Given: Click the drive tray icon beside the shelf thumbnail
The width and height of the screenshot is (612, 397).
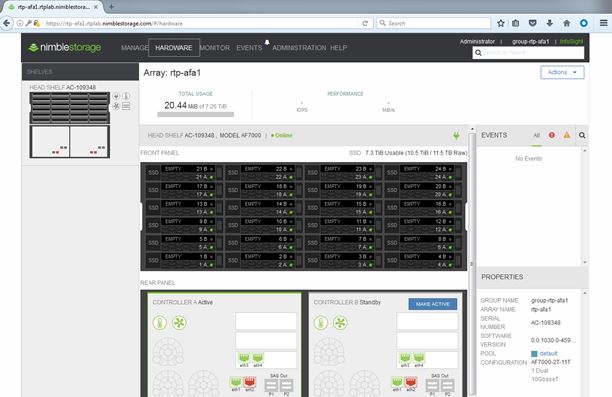Looking at the screenshot, I should click(x=126, y=106).
